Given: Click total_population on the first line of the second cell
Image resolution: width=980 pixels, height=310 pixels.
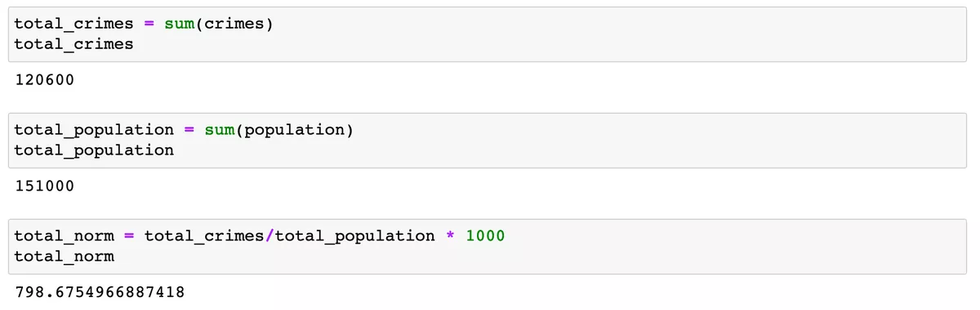Looking at the screenshot, I should pyautogui.click(x=94, y=130).
